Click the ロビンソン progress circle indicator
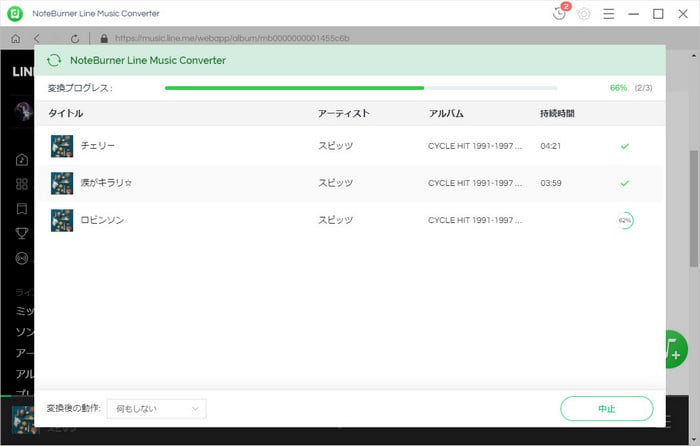This screenshot has width=700, height=446. (625, 220)
